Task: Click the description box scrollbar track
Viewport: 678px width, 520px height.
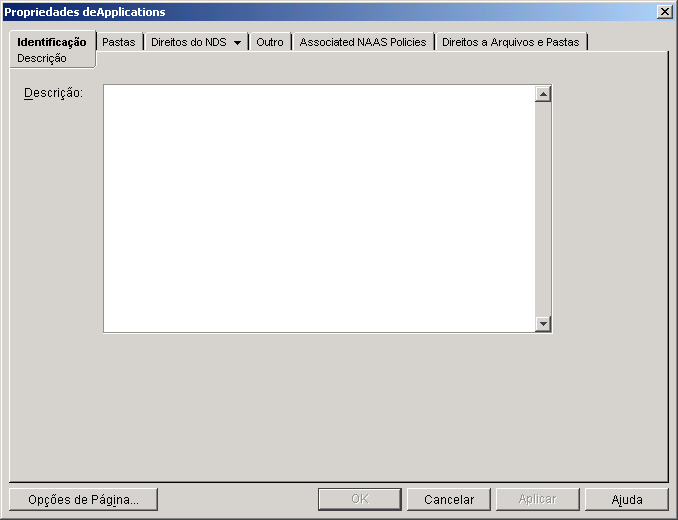Action: [x=543, y=209]
